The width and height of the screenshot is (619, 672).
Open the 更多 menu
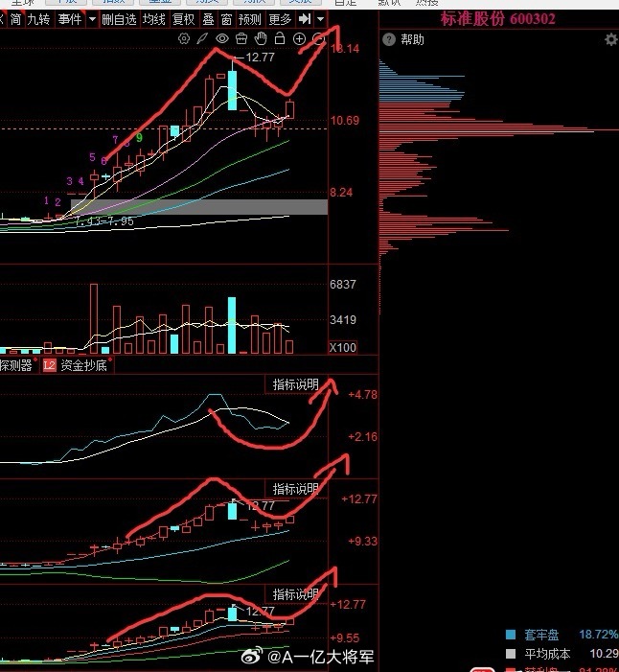[x=280, y=19]
